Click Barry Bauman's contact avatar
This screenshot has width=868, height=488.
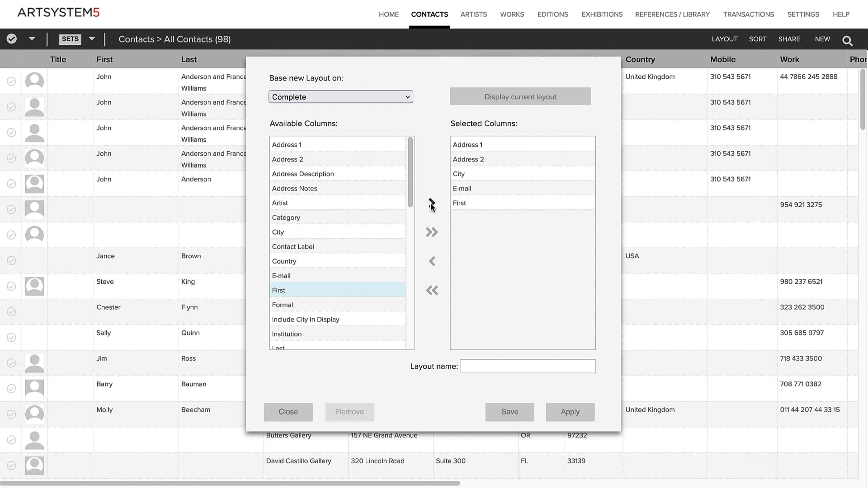click(x=34, y=388)
